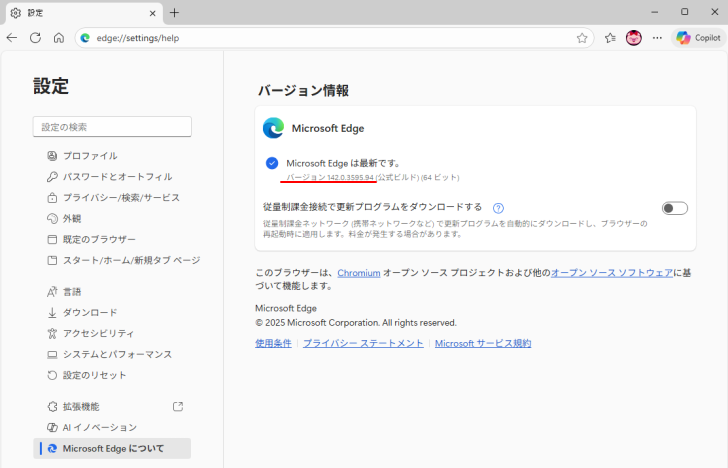This screenshot has height=468, width=728.
Task: Click the バージョン情報 heading
Action: click(303, 90)
